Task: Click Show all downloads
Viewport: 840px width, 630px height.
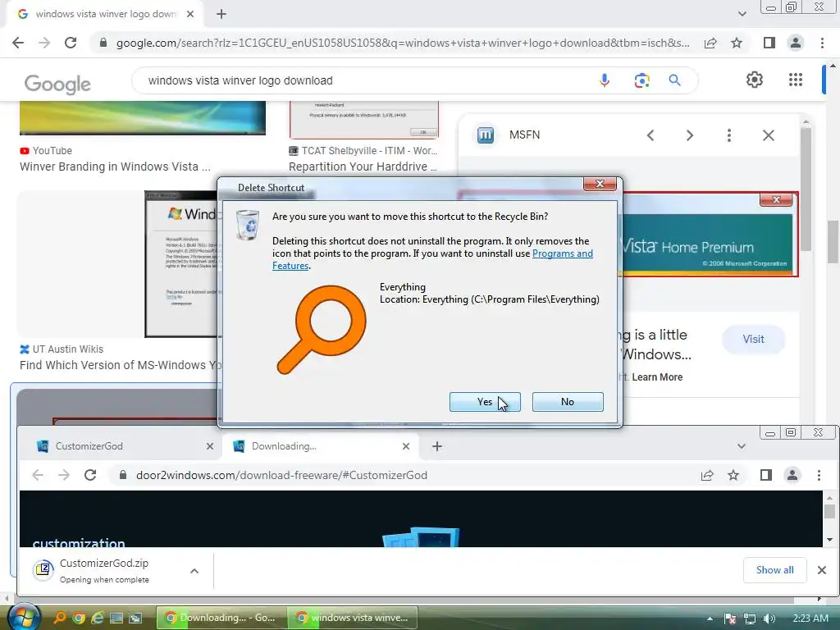Action: (774, 570)
